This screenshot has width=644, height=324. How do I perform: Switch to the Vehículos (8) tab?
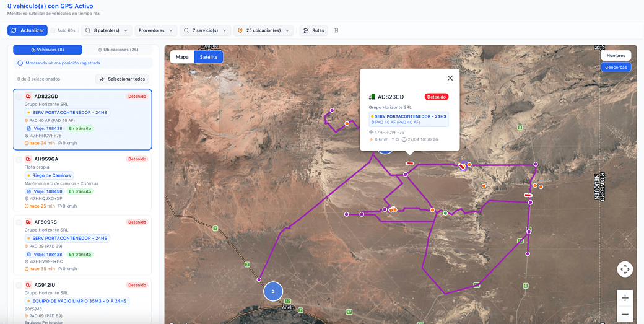coord(48,50)
